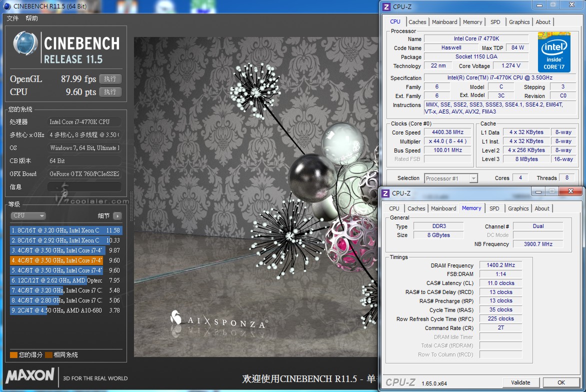Screen dimensions: 586x392
Task: Switch to SPD tab in the upper CPU-Z window
Action: (495, 22)
